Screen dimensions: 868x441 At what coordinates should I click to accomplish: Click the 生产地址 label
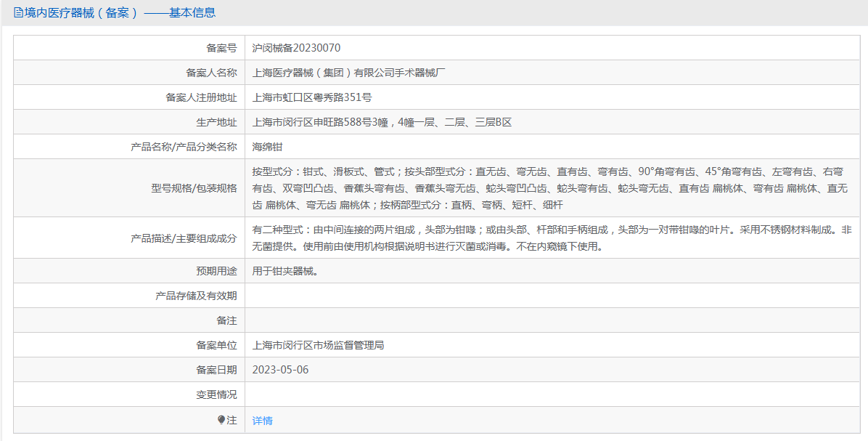click(x=216, y=123)
